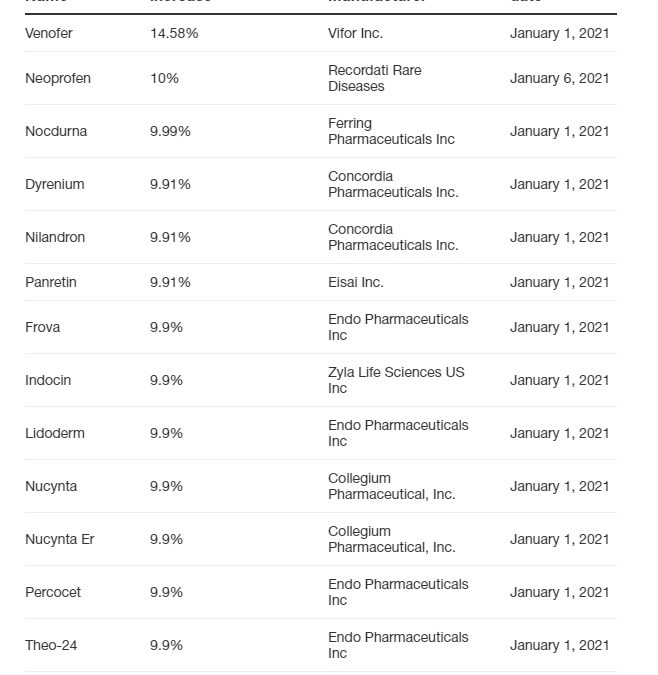Select Ferring Pharmaceuticals Inc cell
This screenshot has width=658, height=675.
pos(391,131)
